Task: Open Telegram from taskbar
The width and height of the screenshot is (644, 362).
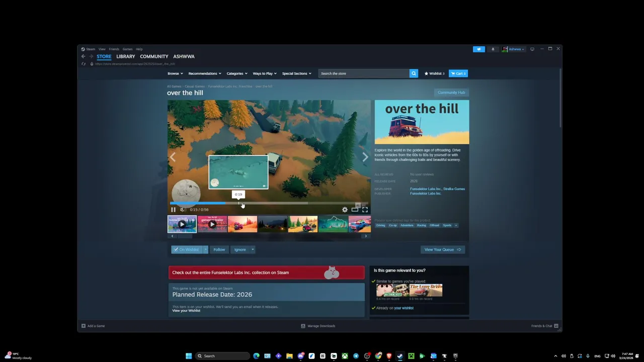Action: [356, 356]
